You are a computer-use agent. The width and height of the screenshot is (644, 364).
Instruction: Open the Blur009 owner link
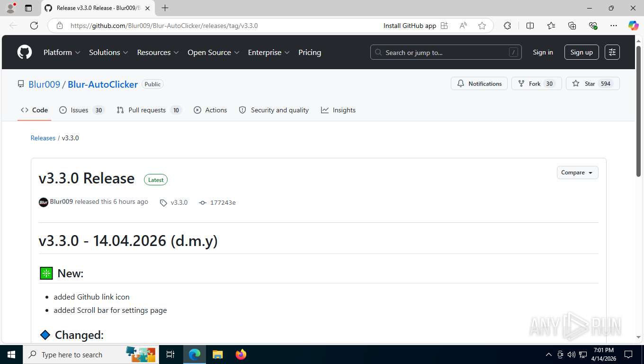coord(44,84)
